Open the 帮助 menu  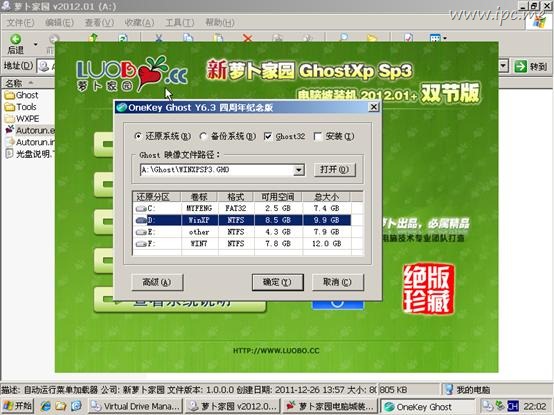coord(220,23)
